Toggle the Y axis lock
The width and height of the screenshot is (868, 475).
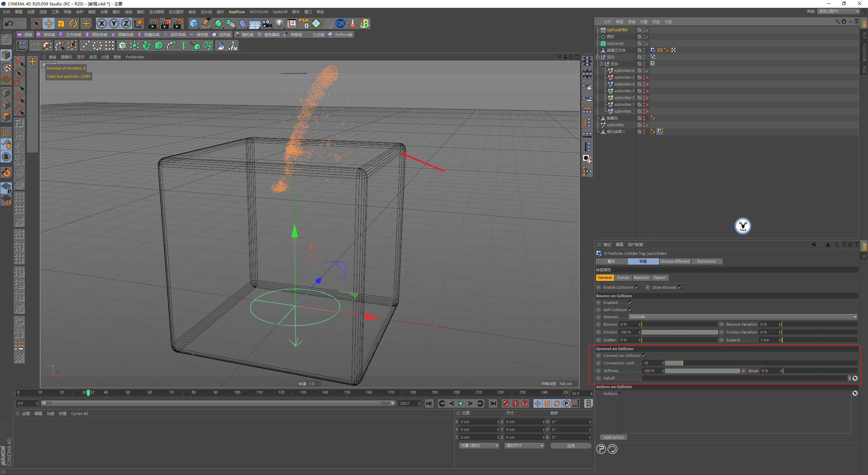tap(114, 23)
